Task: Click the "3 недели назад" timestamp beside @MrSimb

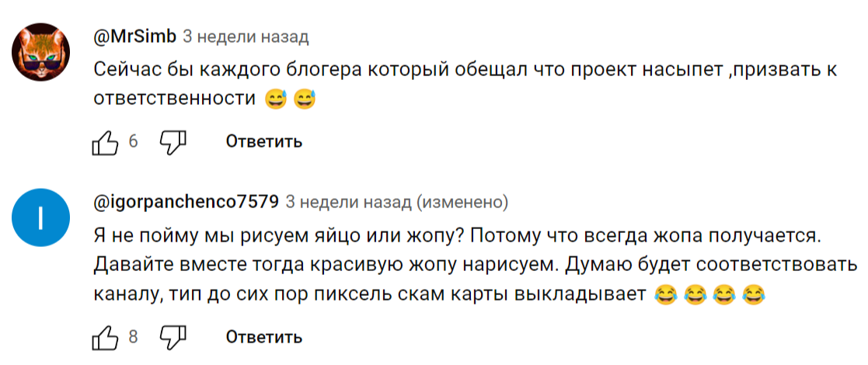Action: click(x=246, y=36)
